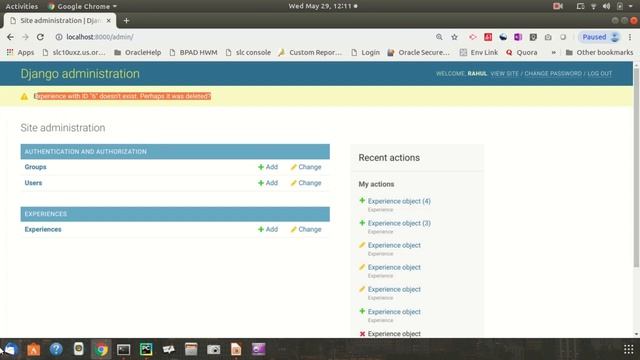Open Chrome three-dot menu

pos(630,37)
